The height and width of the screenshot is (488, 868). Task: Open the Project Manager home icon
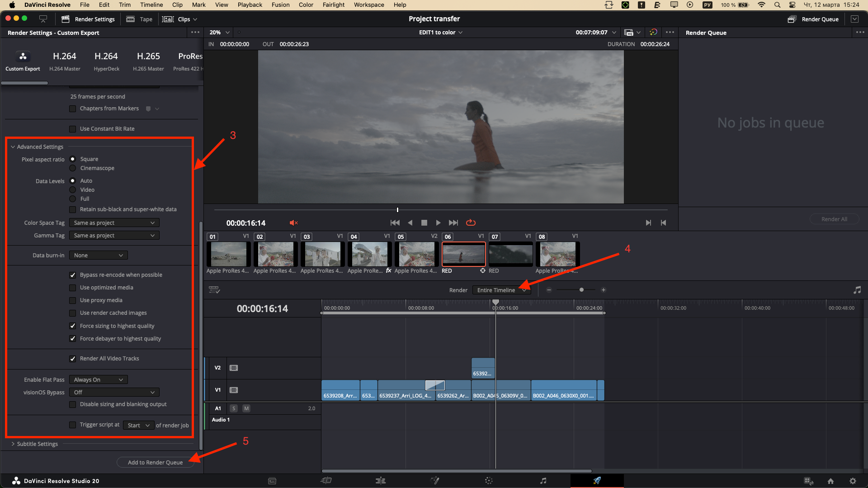point(831,481)
